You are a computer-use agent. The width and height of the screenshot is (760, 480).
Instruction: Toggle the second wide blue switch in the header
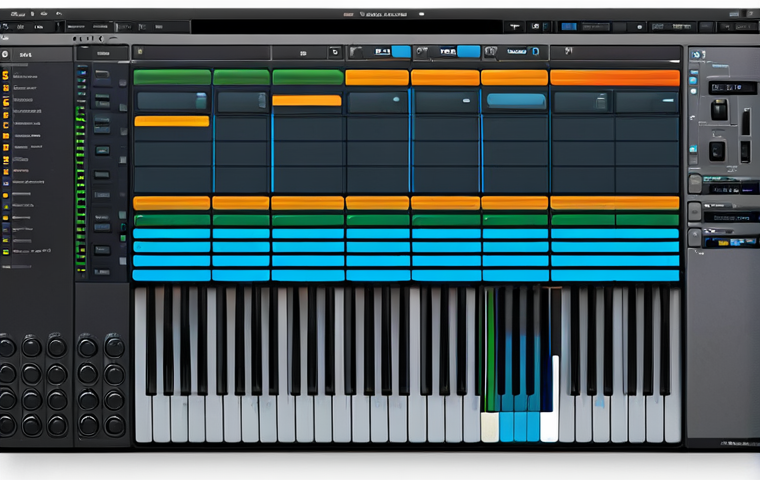point(468,51)
